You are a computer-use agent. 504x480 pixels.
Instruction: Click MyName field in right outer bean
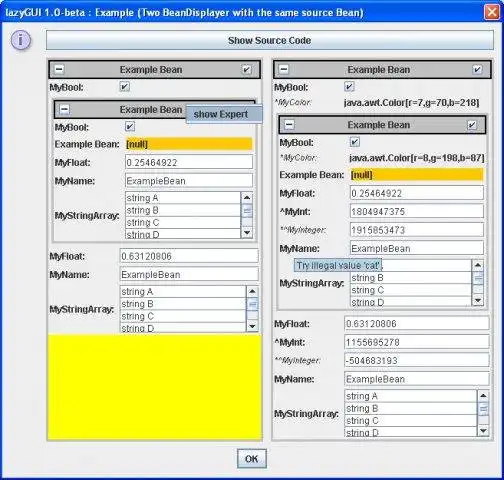[x=417, y=379]
